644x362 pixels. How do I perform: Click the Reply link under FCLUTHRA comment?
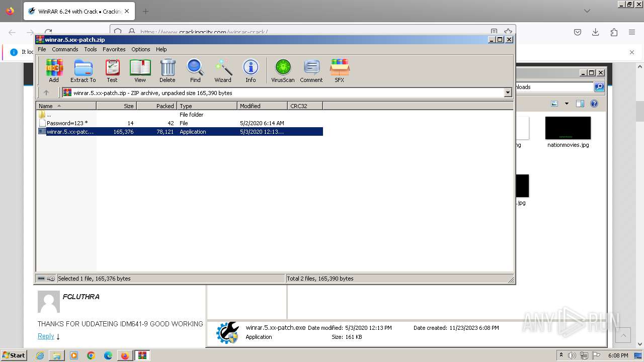point(46,336)
